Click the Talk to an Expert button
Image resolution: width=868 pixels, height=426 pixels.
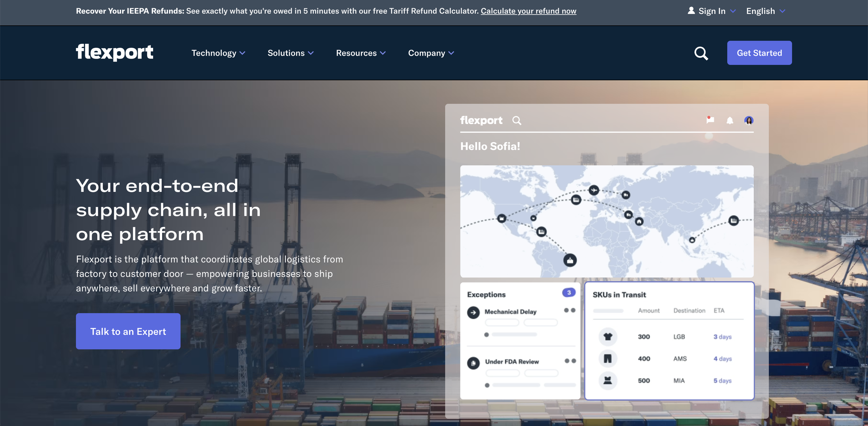pyautogui.click(x=128, y=331)
